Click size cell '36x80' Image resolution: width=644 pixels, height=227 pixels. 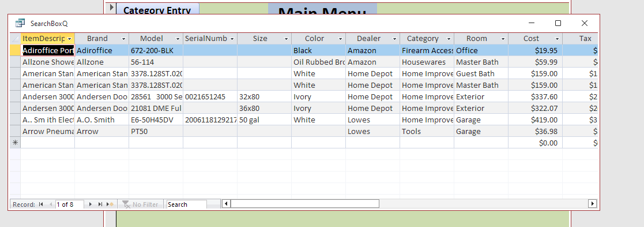coord(264,108)
